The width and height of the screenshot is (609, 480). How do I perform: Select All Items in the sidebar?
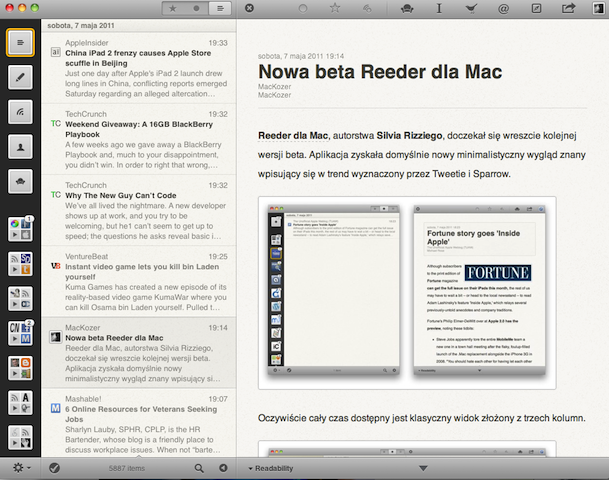point(20,43)
